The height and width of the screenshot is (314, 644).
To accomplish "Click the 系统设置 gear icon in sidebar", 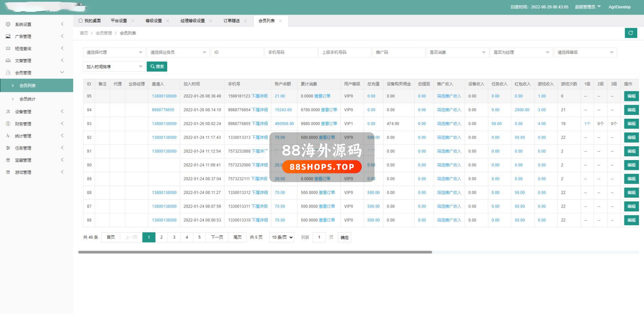I will [8, 24].
